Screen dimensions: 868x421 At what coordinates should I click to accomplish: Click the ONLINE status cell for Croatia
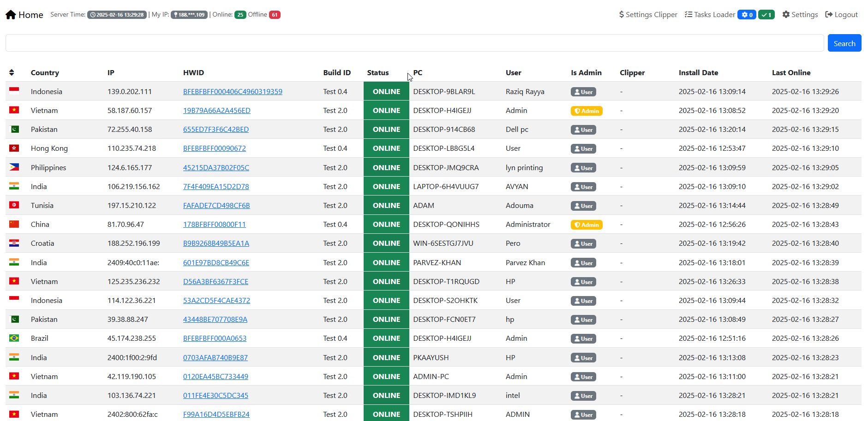point(386,243)
